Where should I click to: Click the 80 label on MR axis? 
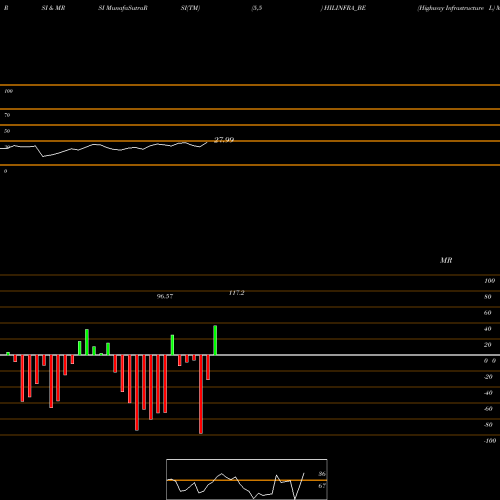pos(488,297)
